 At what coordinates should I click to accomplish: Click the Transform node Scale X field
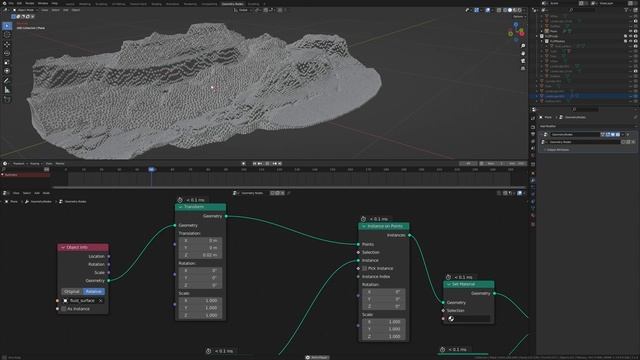click(200, 300)
